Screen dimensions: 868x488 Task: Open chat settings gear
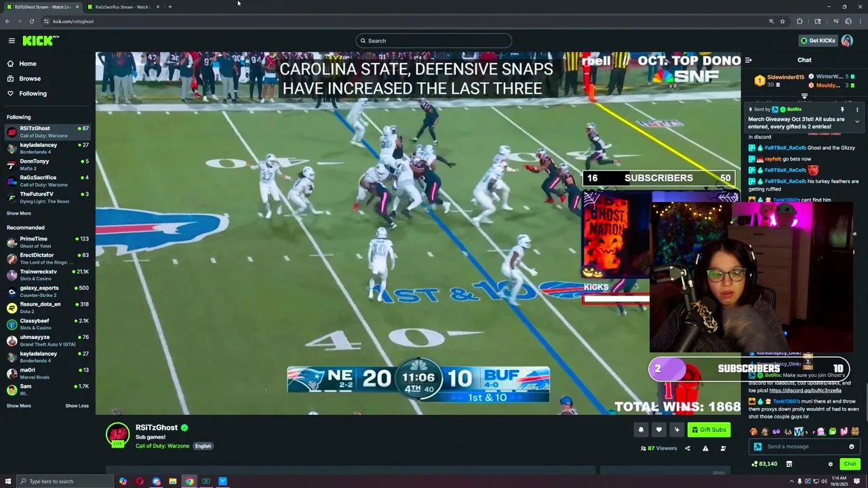(x=830, y=464)
